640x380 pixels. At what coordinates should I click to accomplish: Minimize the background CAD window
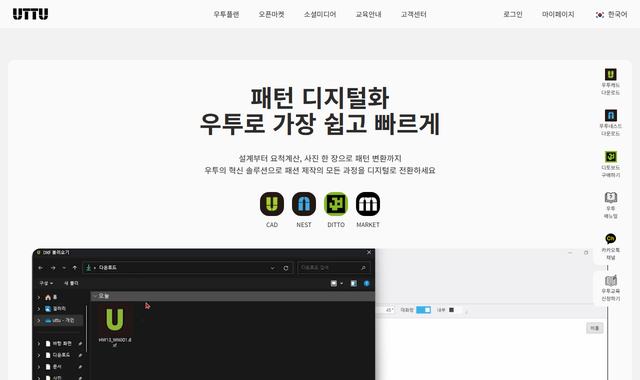tap(570, 253)
